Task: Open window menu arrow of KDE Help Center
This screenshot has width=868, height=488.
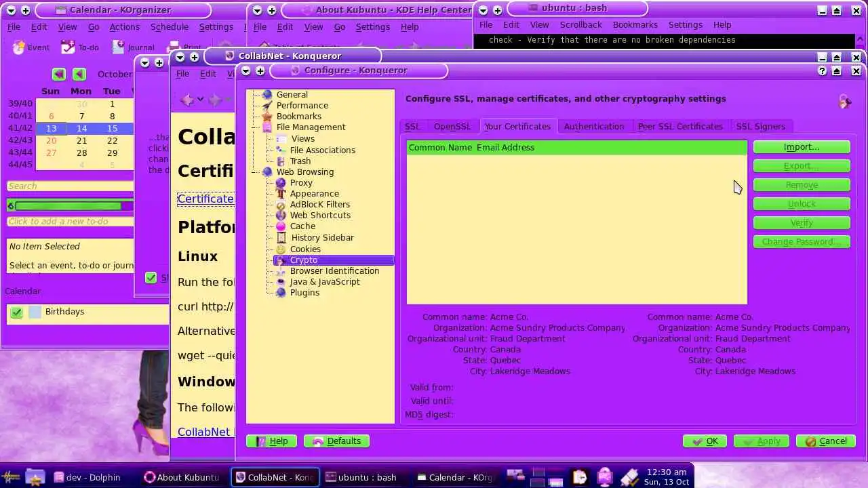Action: 258,10
